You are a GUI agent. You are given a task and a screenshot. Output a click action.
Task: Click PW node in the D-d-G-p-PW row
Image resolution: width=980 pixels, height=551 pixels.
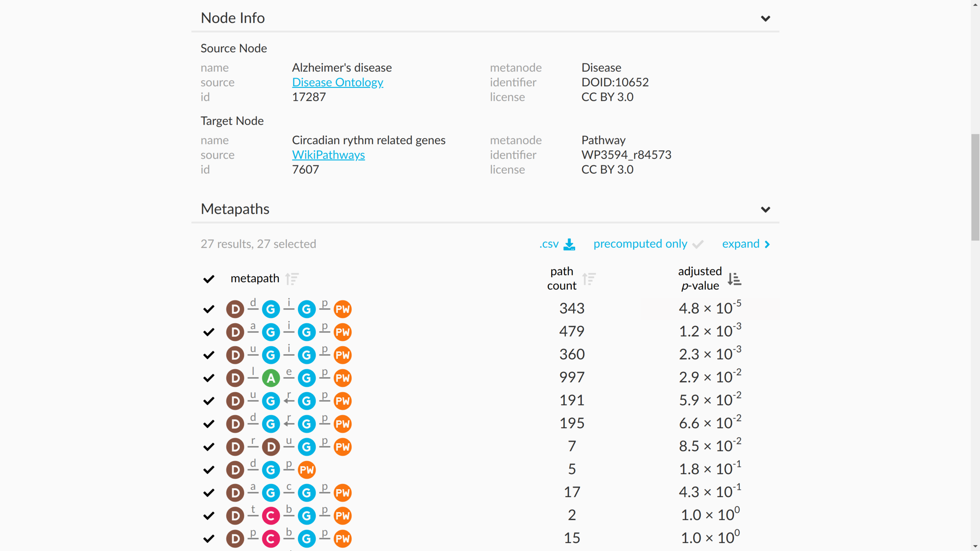tap(307, 470)
